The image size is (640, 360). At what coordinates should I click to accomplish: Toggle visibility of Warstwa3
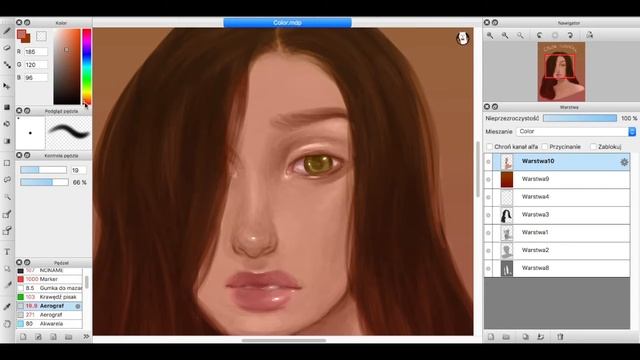[x=488, y=215]
